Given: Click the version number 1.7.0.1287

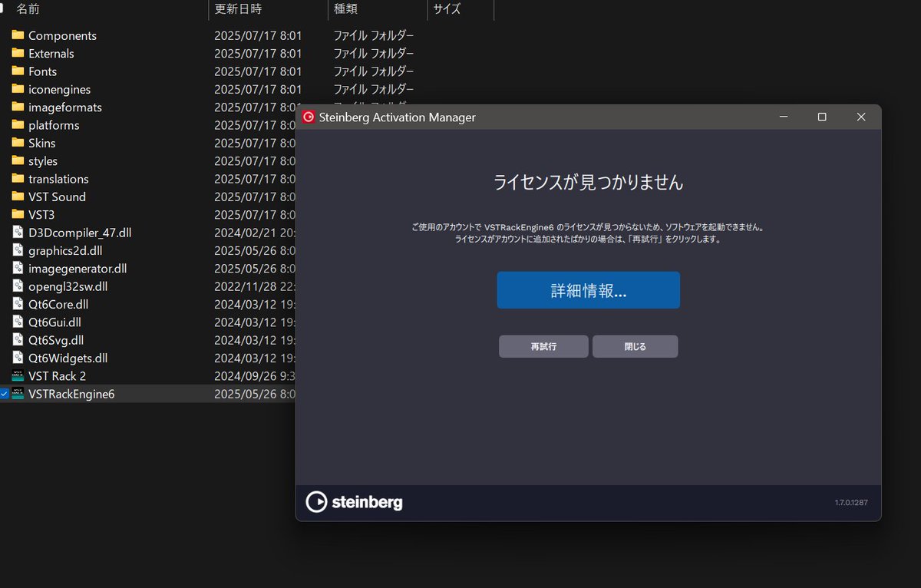Looking at the screenshot, I should 852,503.
